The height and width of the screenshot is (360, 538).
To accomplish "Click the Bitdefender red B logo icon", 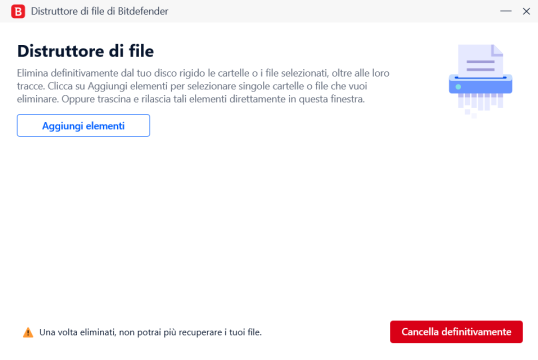I will (18, 11).
